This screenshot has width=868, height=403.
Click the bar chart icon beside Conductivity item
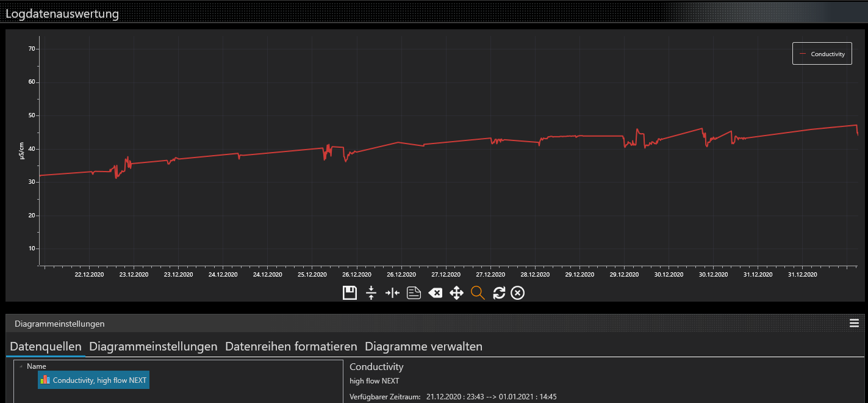point(45,380)
